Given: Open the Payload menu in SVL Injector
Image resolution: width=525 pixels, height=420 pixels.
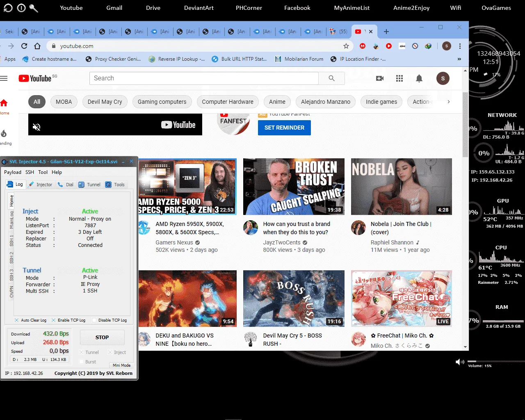Looking at the screenshot, I should pyautogui.click(x=13, y=172).
